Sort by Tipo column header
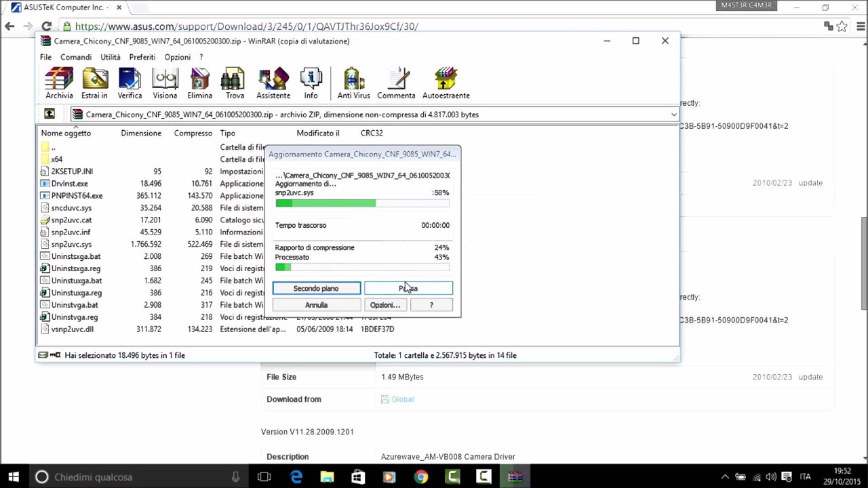Image resolution: width=868 pixels, height=488 pixels. 228,133
